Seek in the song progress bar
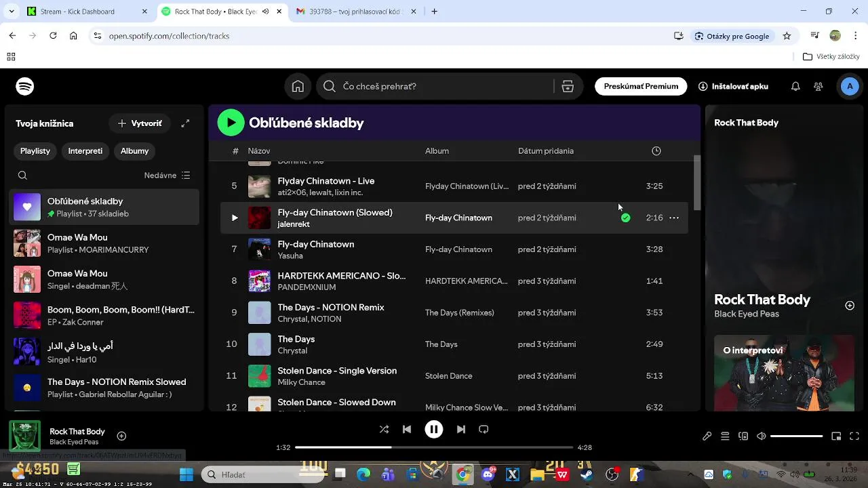The height and width of the screenshot is (488, 868). (x=434, y=447)
